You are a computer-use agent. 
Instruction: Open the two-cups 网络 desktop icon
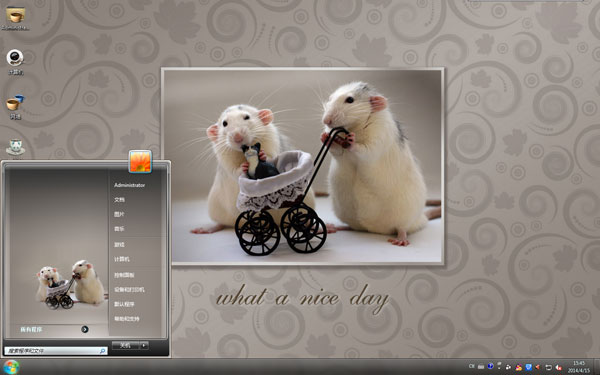[15, 103]
